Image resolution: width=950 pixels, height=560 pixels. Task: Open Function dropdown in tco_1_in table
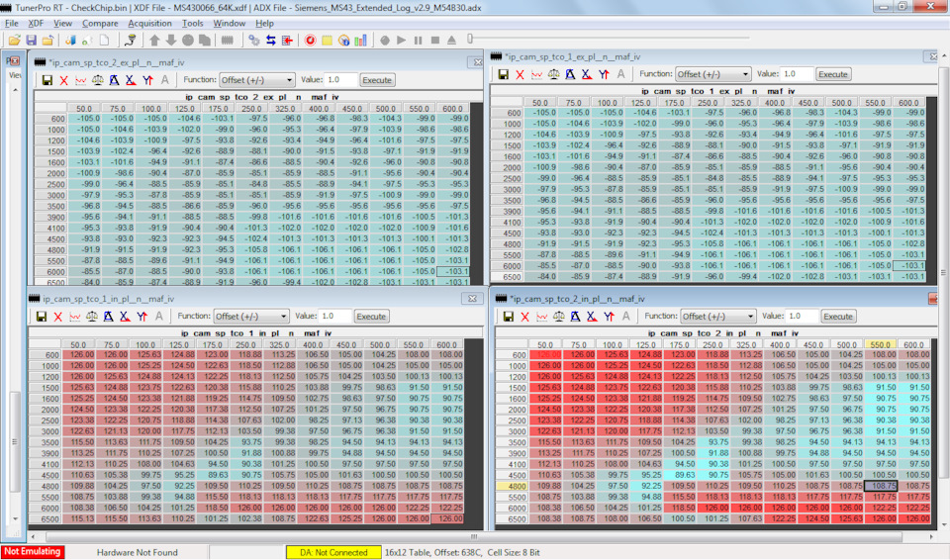tap(250, 317)
